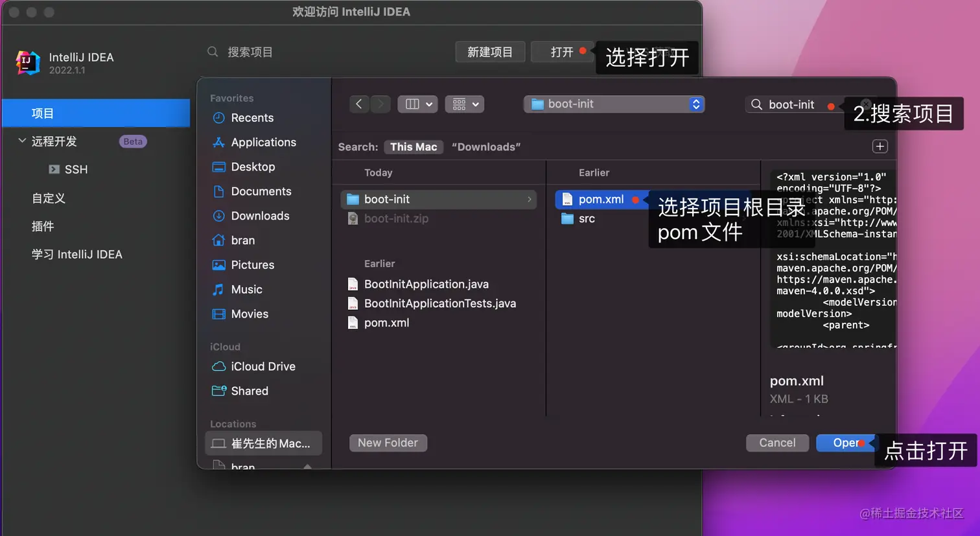Screen dimensions: 980x536
Task: Select the 项目 tab in the sidebar
Action: pyautogui.click(x=96, y=113)
